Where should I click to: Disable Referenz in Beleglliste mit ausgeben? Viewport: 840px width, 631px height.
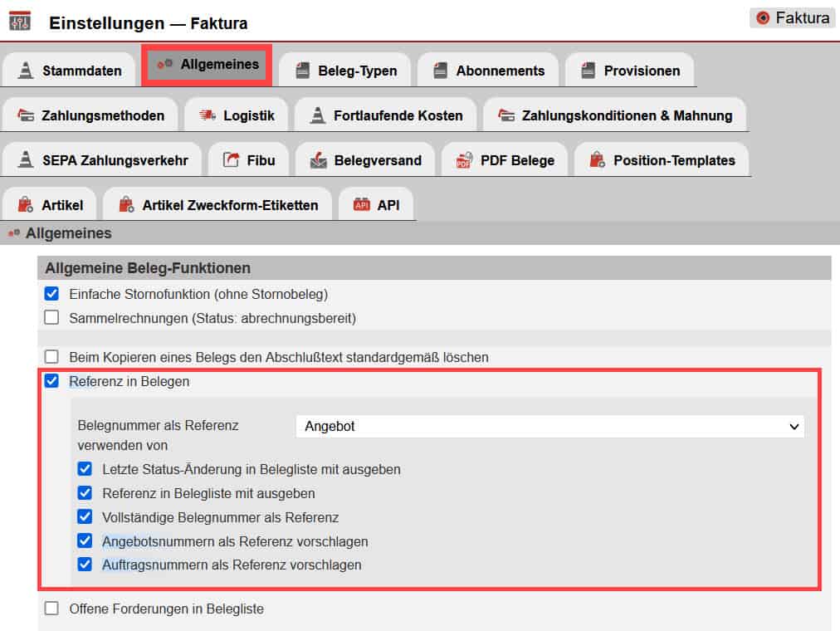(x=85, y=493)
